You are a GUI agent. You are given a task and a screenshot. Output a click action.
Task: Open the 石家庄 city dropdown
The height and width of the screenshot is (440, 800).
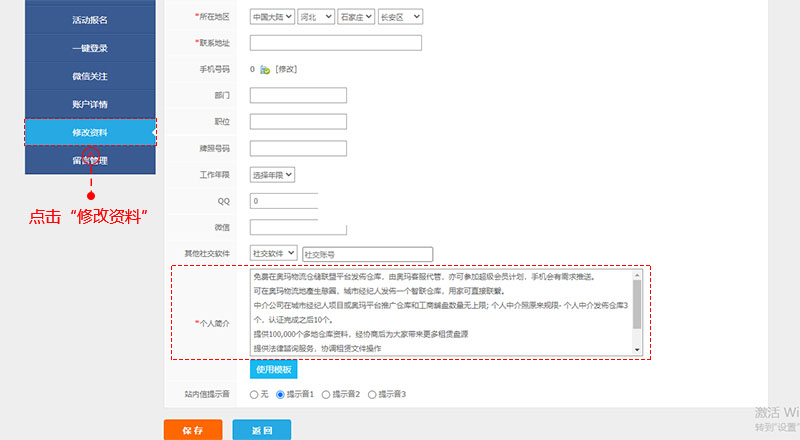[x=356, y=17]
